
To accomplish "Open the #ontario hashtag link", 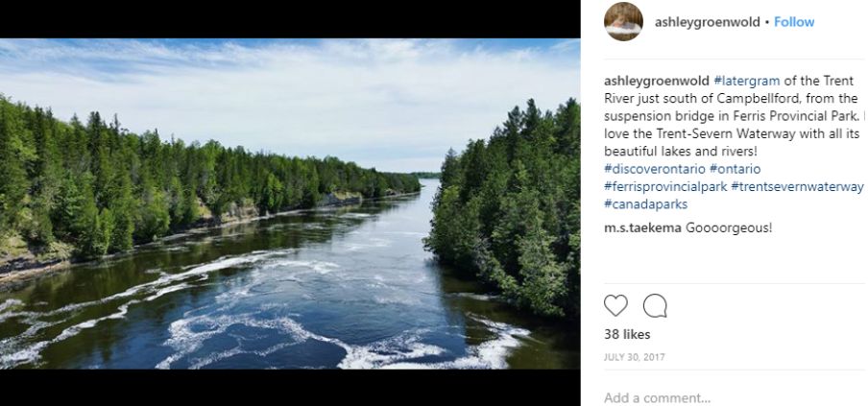I will tap(735, 169).
